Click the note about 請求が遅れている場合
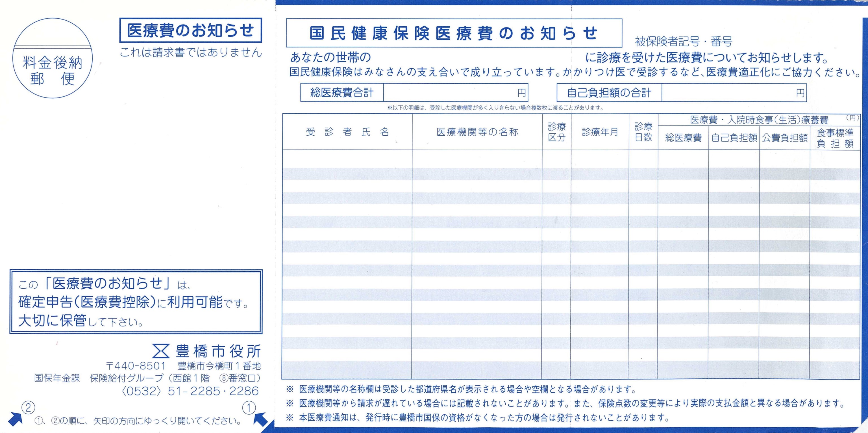Viewport: 868px width, 433px height. (x=566, y=403)
